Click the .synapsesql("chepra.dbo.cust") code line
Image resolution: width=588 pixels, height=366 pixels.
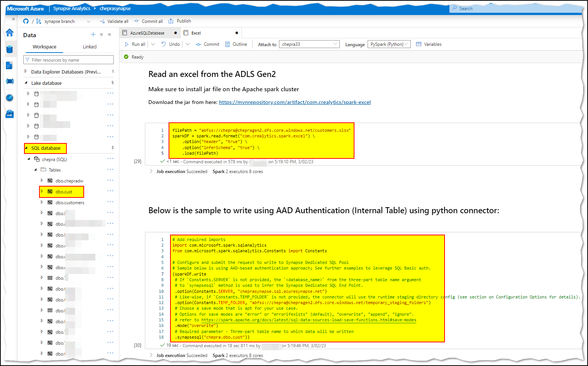(x=212, y=337)
